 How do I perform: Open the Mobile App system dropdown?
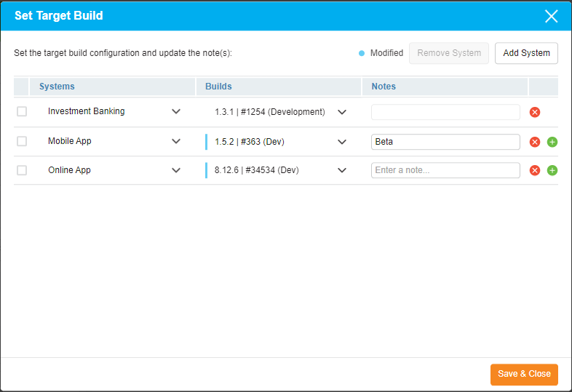(176, 141)
